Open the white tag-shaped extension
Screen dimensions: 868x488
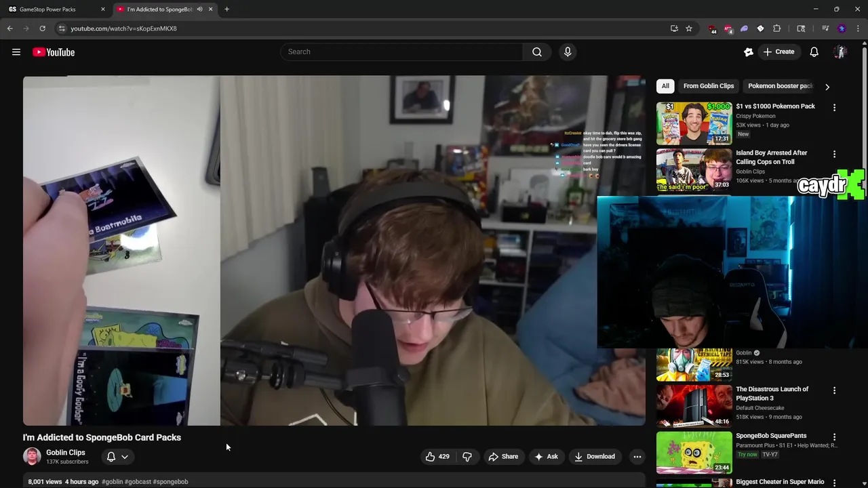pyautogui.click(x=760, y=28)
